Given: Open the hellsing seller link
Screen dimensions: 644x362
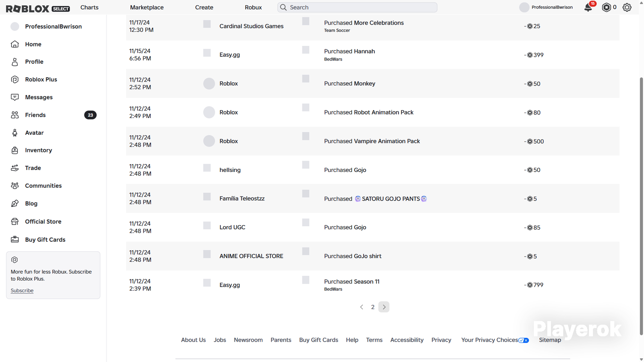Looking at the screenshot, I should click(230, 170).
